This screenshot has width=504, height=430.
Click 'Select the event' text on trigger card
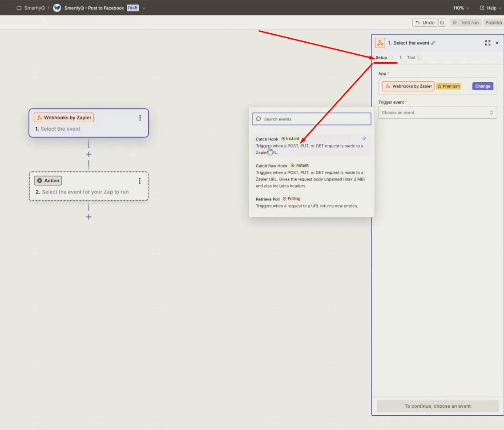point(60,129)
